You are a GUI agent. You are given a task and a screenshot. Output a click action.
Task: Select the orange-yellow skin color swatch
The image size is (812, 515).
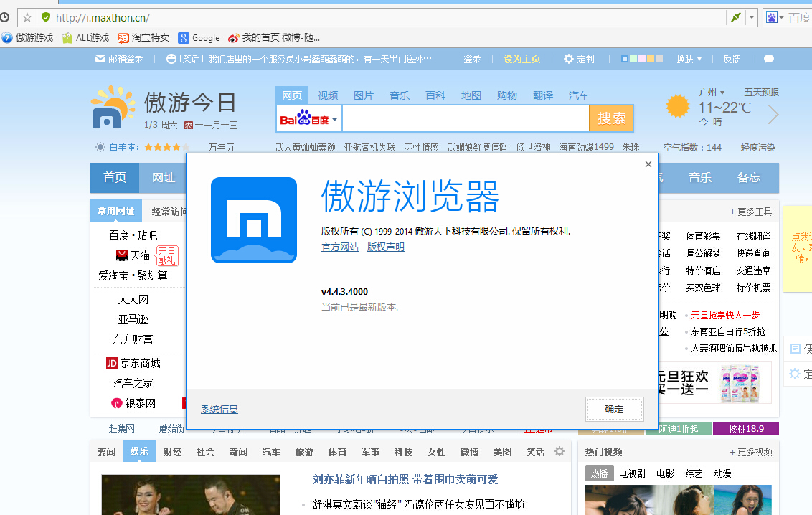pos(651,59)
